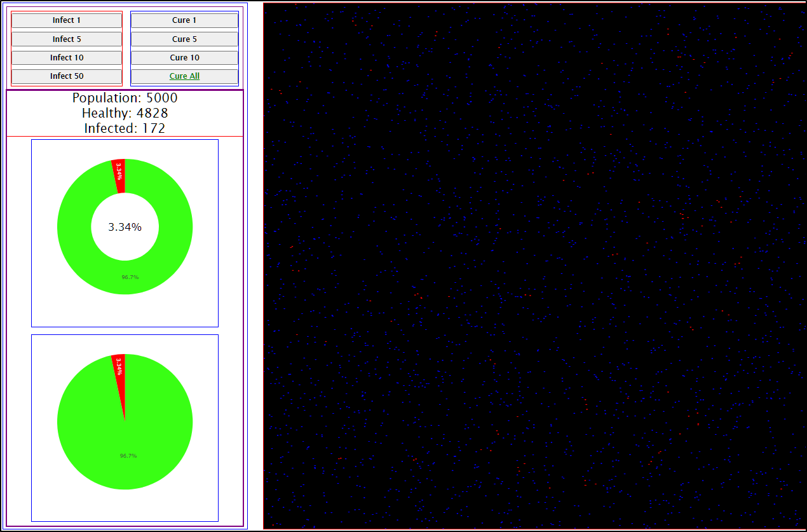
Task: Click the Cure 5 button
Action: 184,39
